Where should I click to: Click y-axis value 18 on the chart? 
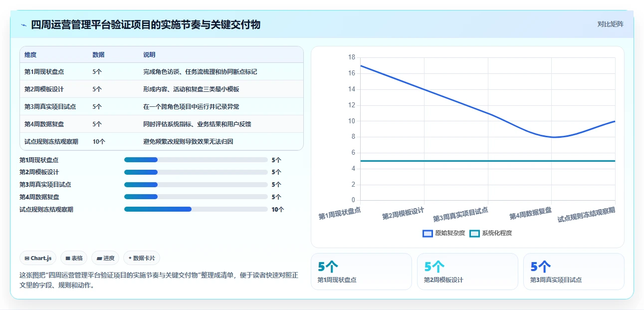tap(351, 57)
